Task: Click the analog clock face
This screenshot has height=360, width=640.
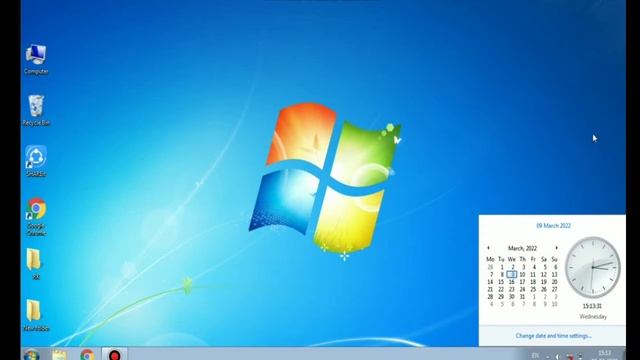Action: [x=593, y=267]
